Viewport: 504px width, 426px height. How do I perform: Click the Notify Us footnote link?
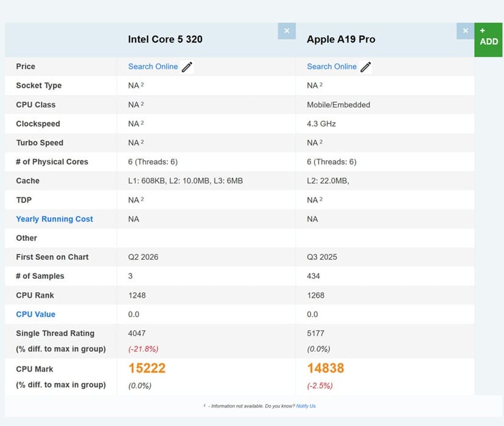click(x=306, y=406)
